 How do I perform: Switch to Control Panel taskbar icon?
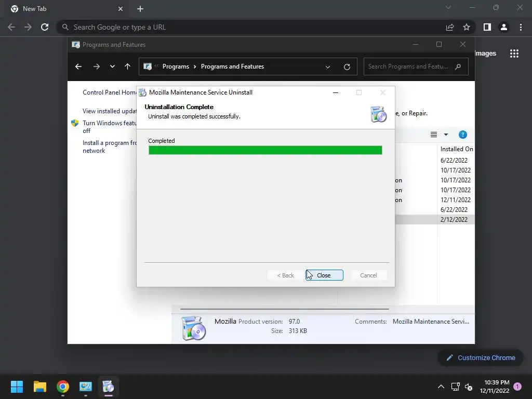click(x=86, y=387)
